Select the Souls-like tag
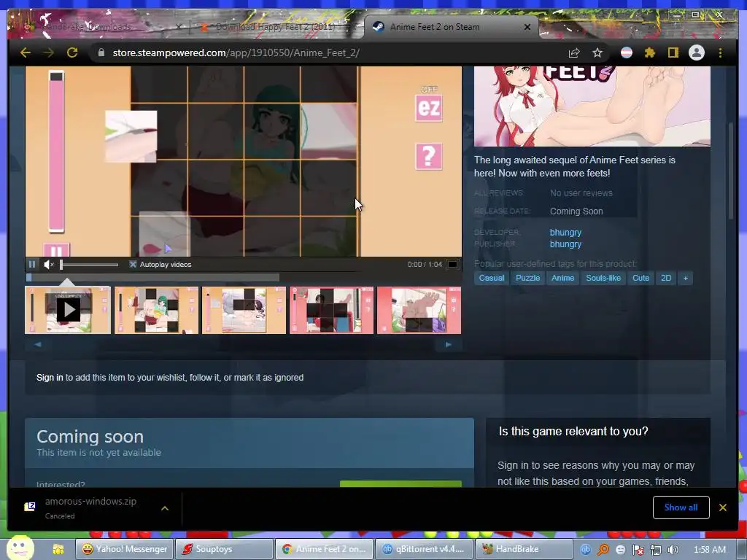 (603, 278)
